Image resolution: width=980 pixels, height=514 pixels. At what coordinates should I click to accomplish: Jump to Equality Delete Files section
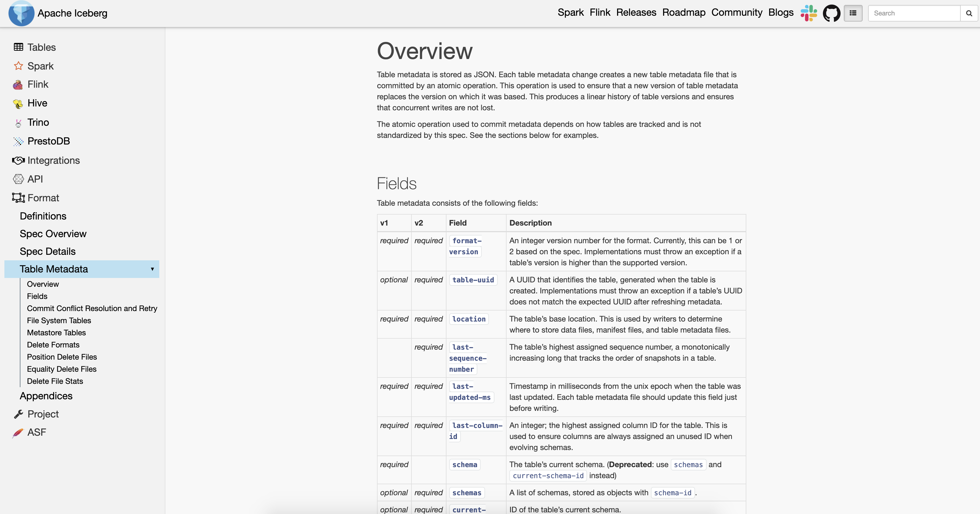(x=62, y=369)
